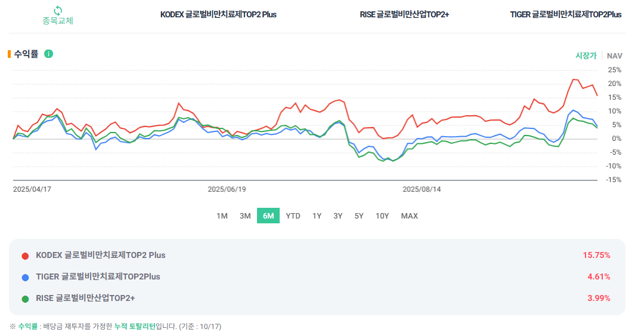Click the 3.99% return value
The width and height of the screenshot is (644, 335).
599,298
